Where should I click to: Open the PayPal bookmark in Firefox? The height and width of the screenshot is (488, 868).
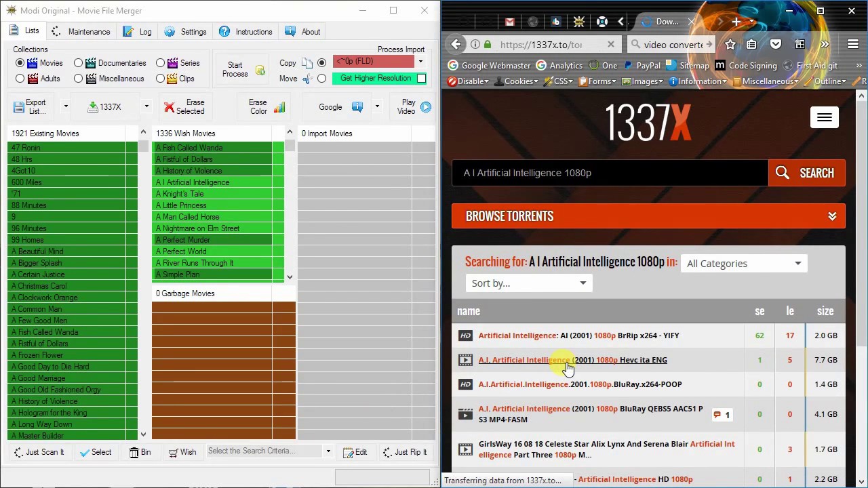(x=642, y=66)
